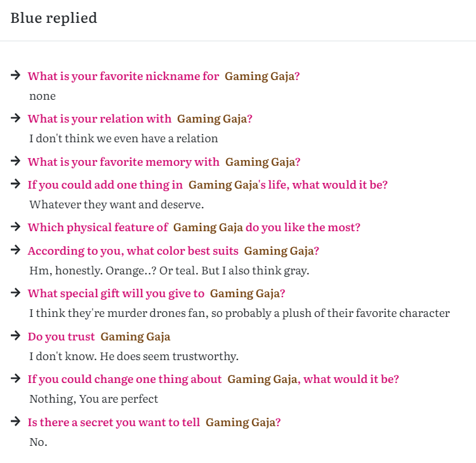Click the arrow beside the secret question
The image size is (476, 463).
[x=15, y=421]
